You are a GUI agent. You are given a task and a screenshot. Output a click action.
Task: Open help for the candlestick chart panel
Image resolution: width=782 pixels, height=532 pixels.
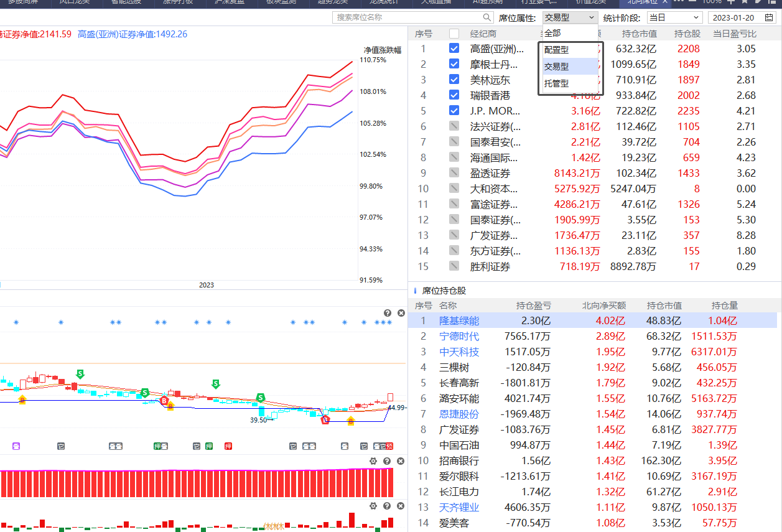coord(387,313)
